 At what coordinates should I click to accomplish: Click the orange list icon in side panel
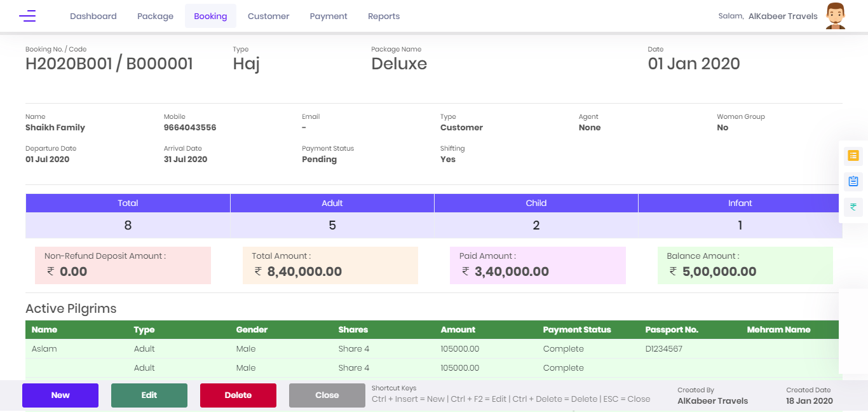[853, 155]
